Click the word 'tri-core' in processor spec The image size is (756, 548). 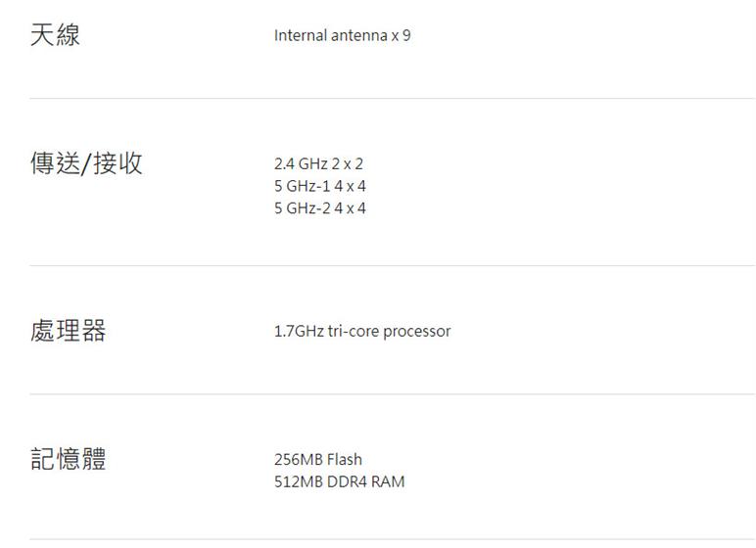pos(350,331)
